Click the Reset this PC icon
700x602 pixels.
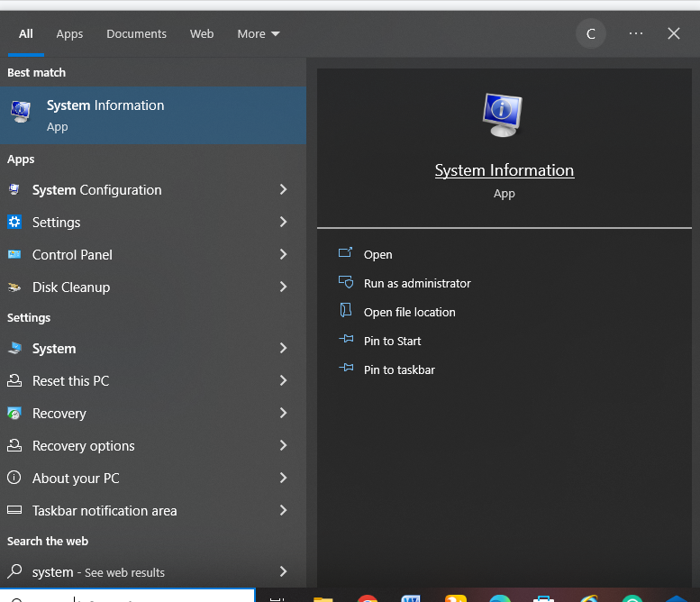tap(14, 380)
